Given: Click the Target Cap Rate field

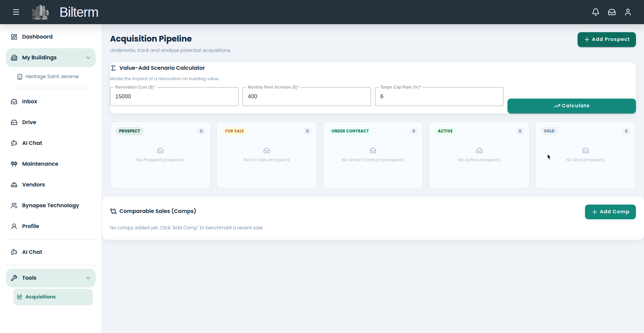Looking at the screenshot, I should point(439,97).
